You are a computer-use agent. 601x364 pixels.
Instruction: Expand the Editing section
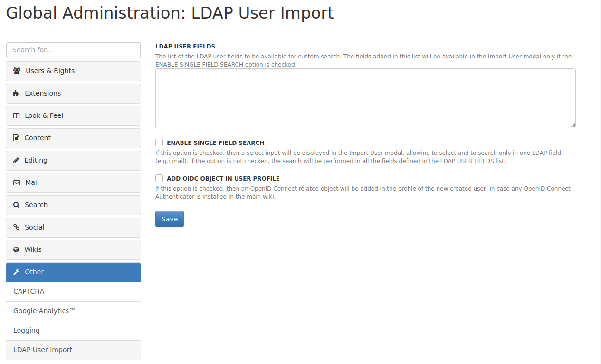point(74,160)
